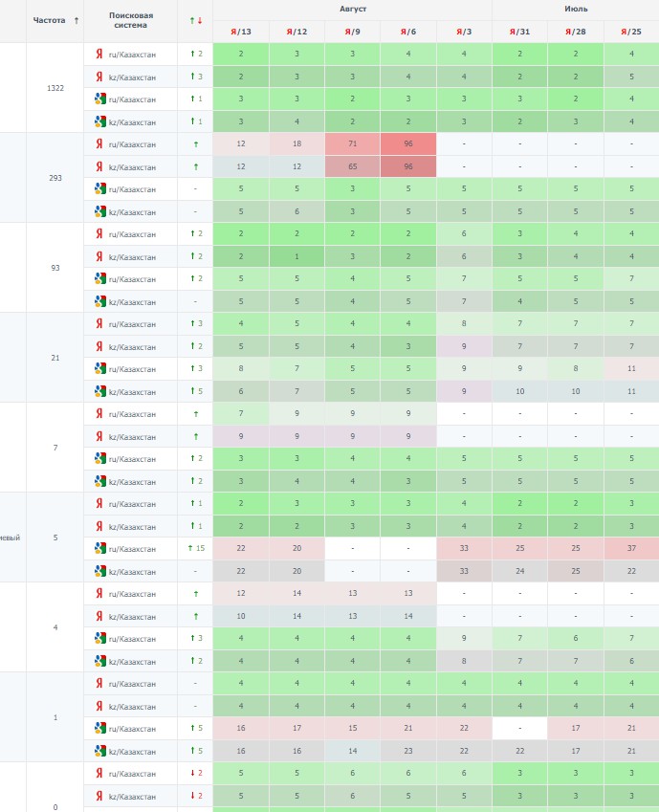The image size is (659, 812).
Task: Click the position cell 24
Action: point(519,571)
